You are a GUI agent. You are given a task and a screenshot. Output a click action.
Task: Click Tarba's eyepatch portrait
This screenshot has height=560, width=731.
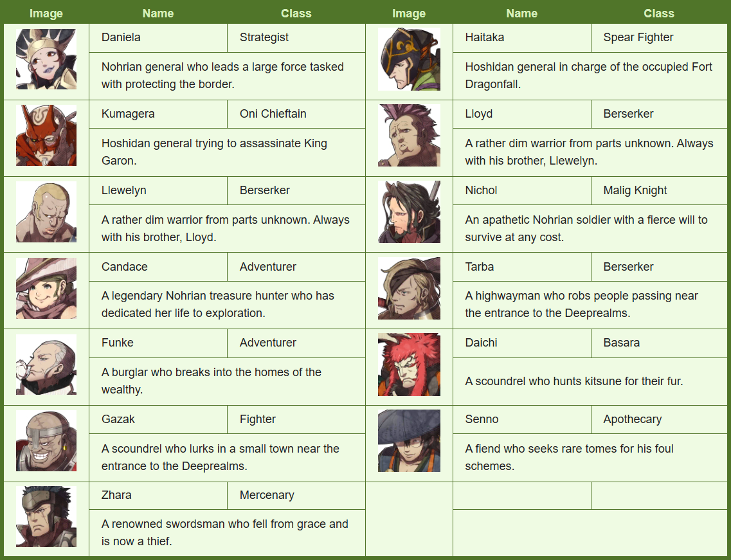409,288
